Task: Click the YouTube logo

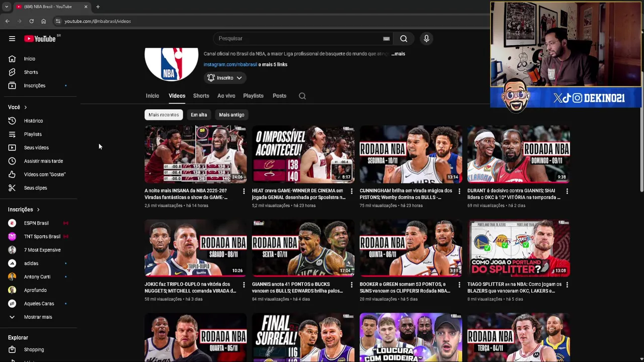Action: click(x=40, y=39)
